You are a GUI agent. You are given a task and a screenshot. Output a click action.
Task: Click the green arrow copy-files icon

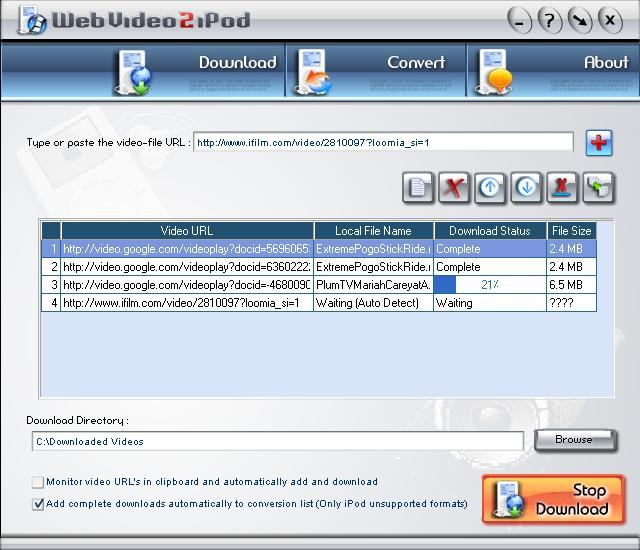coord(598,188)
